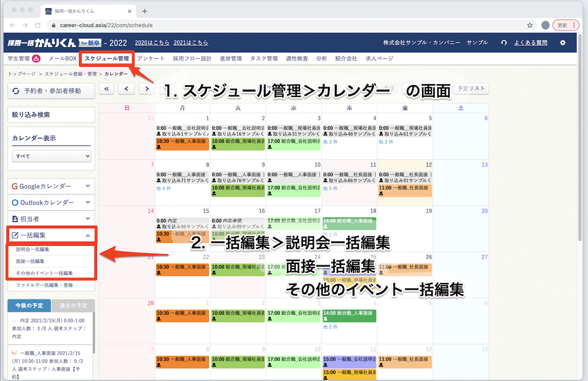This screenshot has width=588, height=381.
Task: Open the スケジュール管理 menu tab
Action: (x=106, y=59)
